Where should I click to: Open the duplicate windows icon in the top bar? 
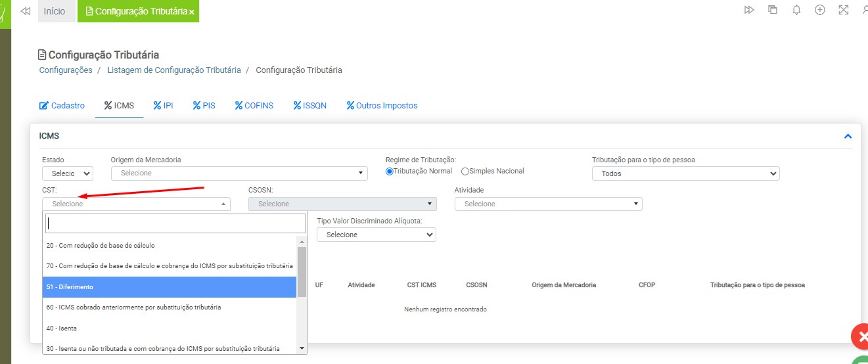(773, 10)
